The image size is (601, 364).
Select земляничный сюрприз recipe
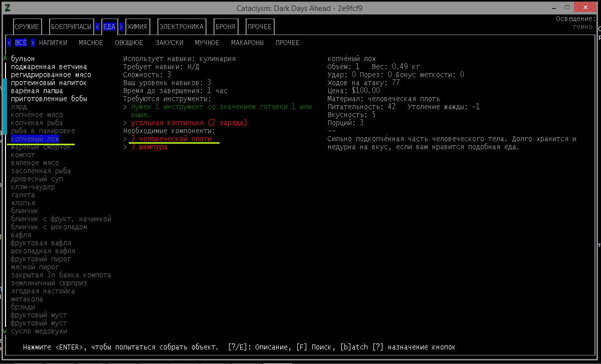(49, 283)
